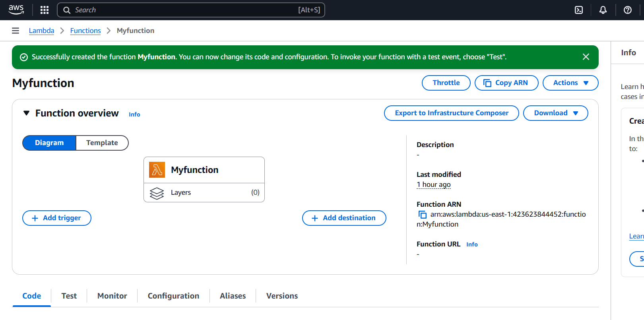
Task: Copy the function ARN with Copy ARN
Action: click(x=506, y=83)
